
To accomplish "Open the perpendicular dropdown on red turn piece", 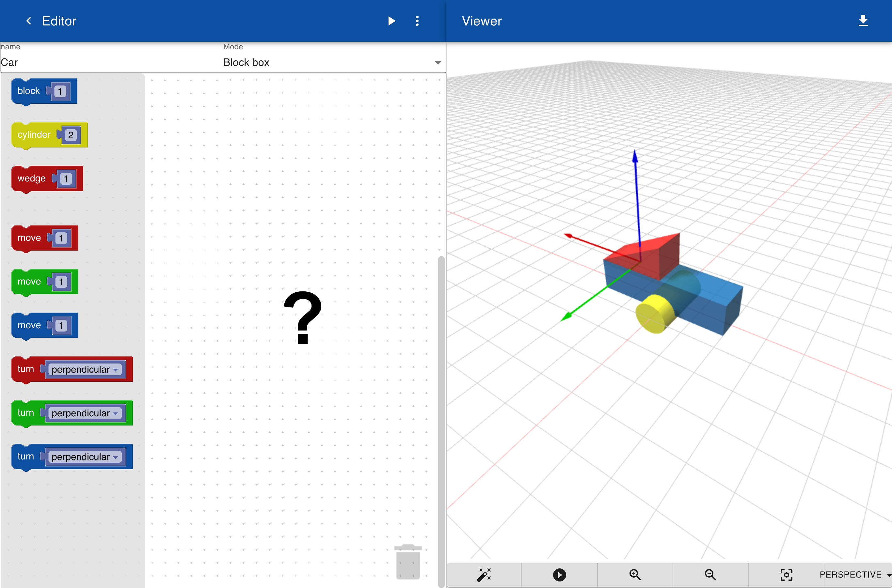I will pyautogui.click(x=85, y=369).
